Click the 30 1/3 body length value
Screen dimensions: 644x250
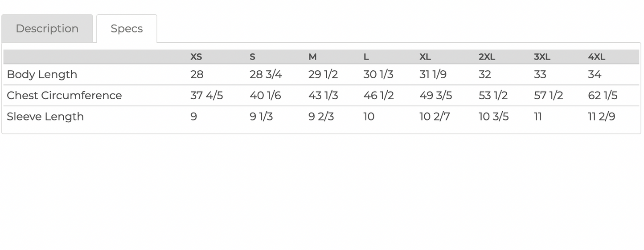point(378,74)
